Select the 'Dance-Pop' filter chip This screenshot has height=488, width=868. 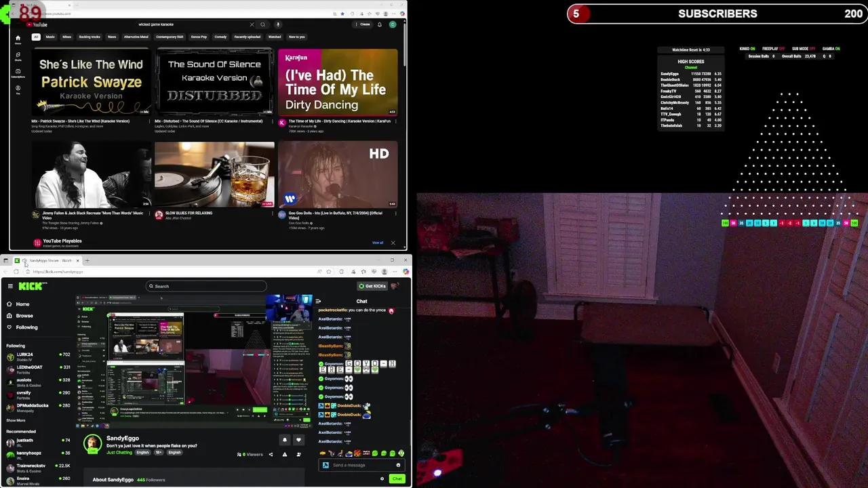click(x=199, y=37)
